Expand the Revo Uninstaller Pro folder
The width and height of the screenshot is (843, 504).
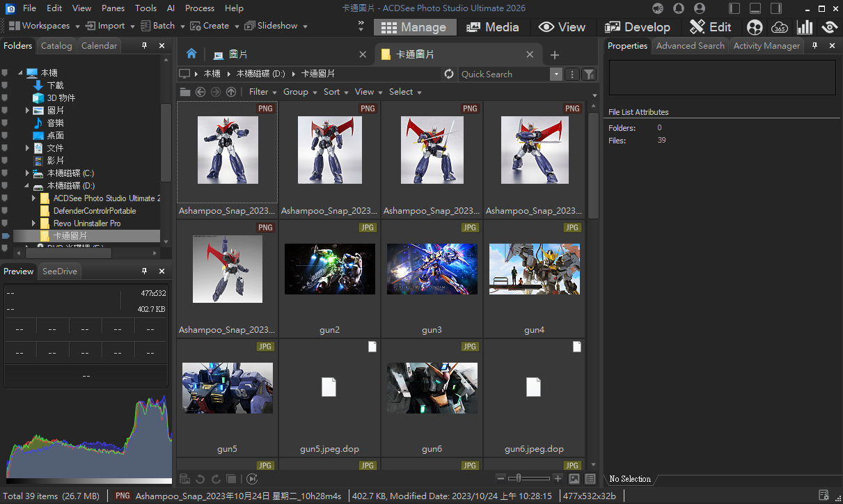[x=34, y=223]
